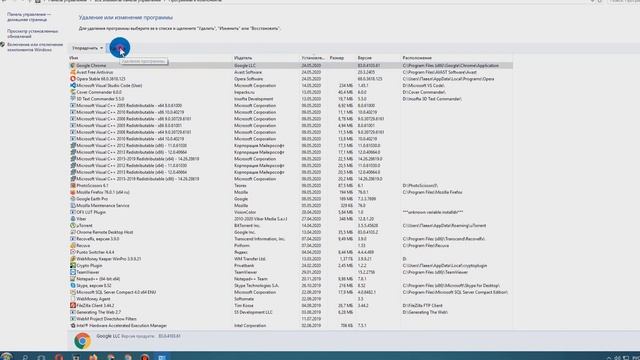Select the Punto Switcher 4.4.4 icon
Screen dimensions: 640x360
[73, 252]
